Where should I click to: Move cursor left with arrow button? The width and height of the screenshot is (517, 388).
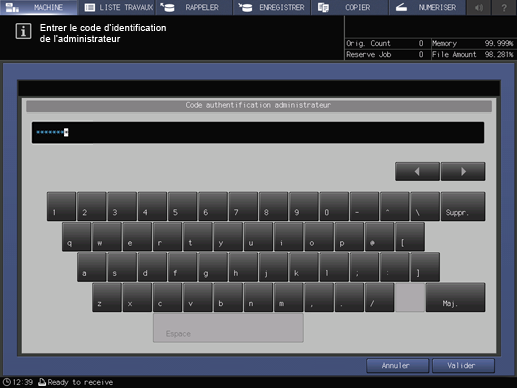coord(417,172)
